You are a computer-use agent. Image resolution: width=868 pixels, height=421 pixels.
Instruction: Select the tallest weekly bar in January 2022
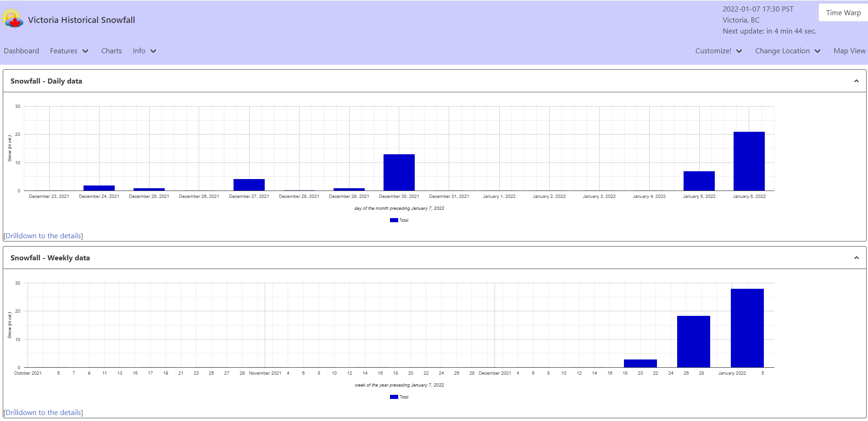[747, 328]
